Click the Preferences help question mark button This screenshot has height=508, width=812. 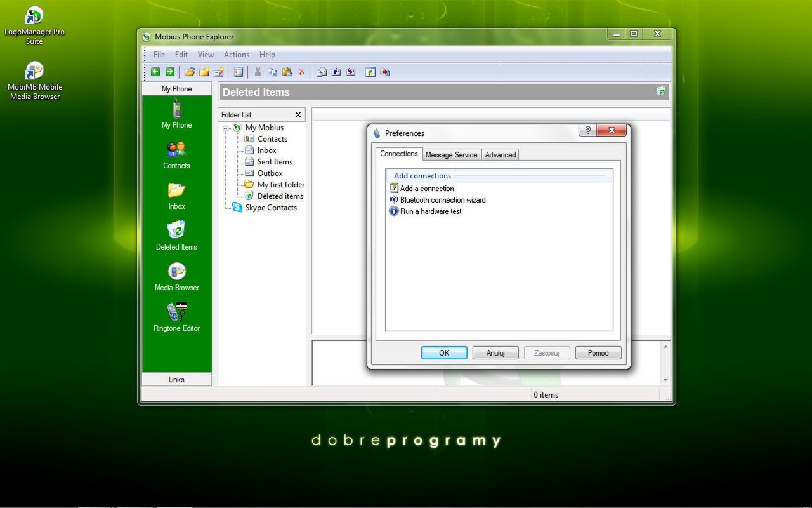click(x=587, y=130)
